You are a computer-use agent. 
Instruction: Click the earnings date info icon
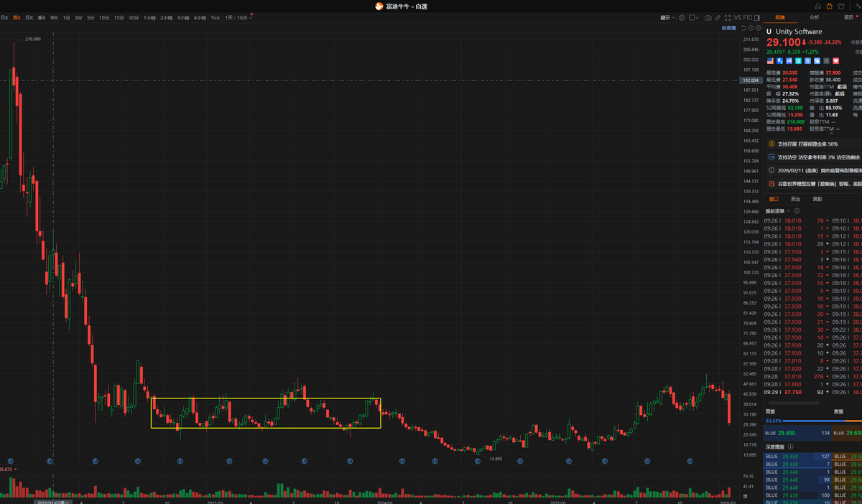pyautogui.click(x=771, y=170)
